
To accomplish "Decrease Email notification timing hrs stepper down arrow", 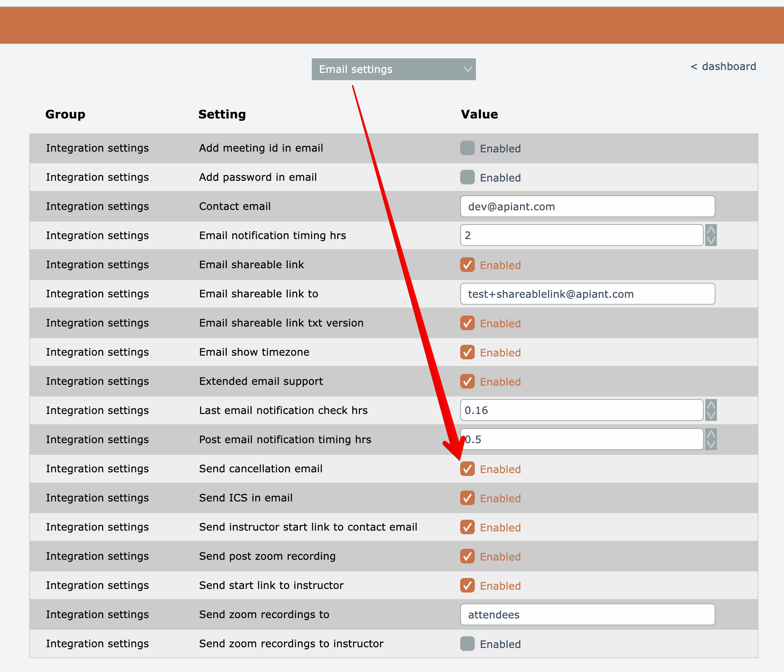I will (x=711, y=241).
